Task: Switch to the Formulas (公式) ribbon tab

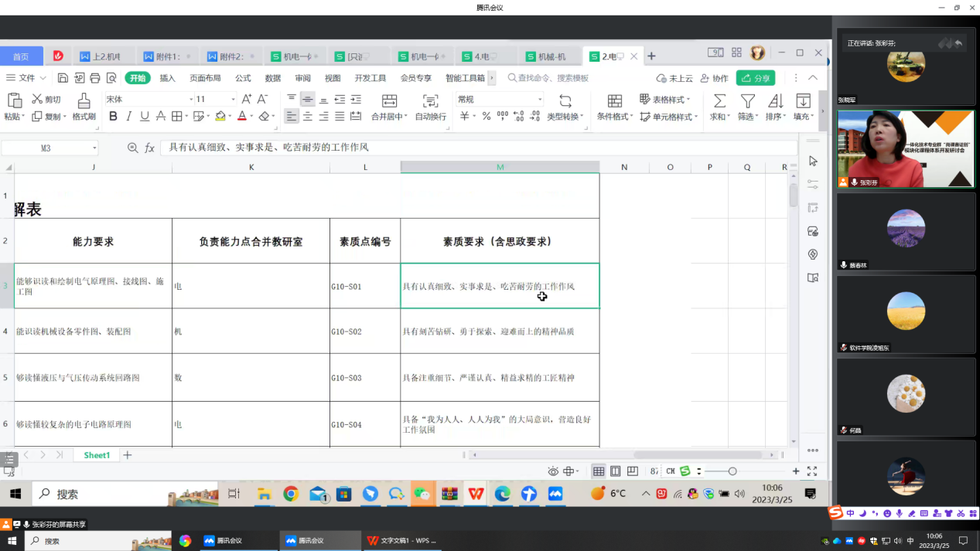Action: pyautogui.click(x=243, y=78)
